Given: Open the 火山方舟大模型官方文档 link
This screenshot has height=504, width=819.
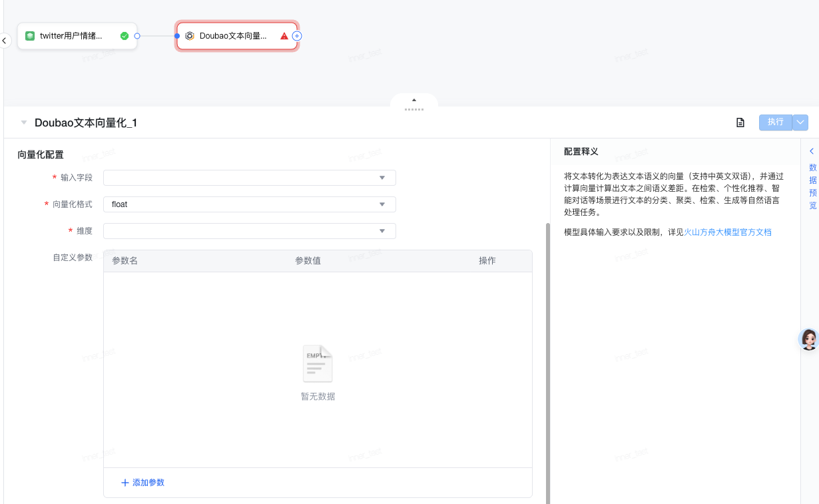Looking at the screenshot, I should (x=728, y=232).
